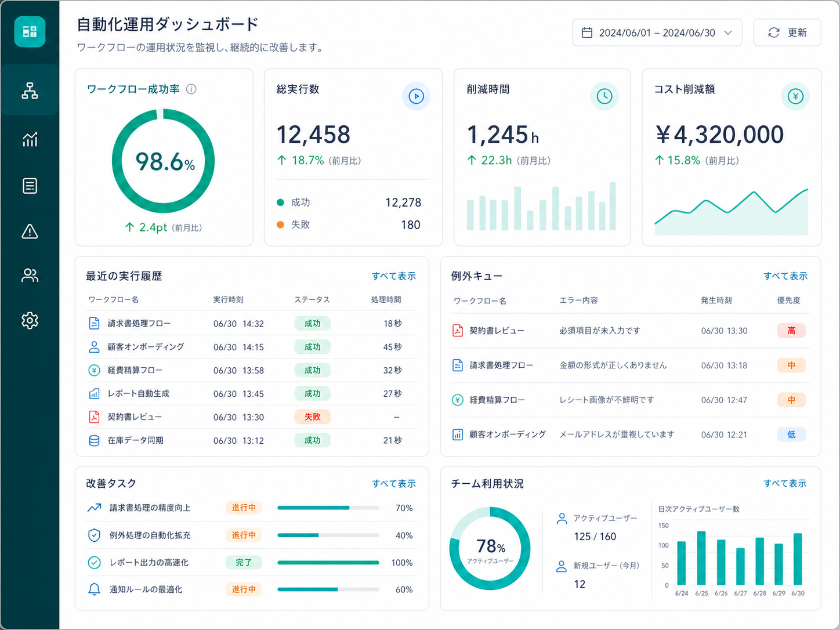Click すべて表示 in 最近の実行履歴
The image size is (840, 630).
[x=394, y=276]
